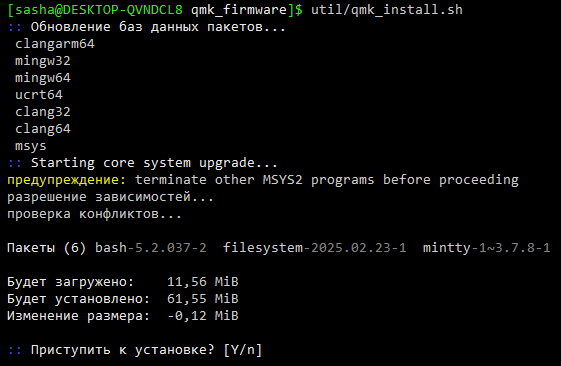Screen dimensions: 561x366
Task: Click the qmk_firmware directory name in prompt
Action: (x=239, y=10)
